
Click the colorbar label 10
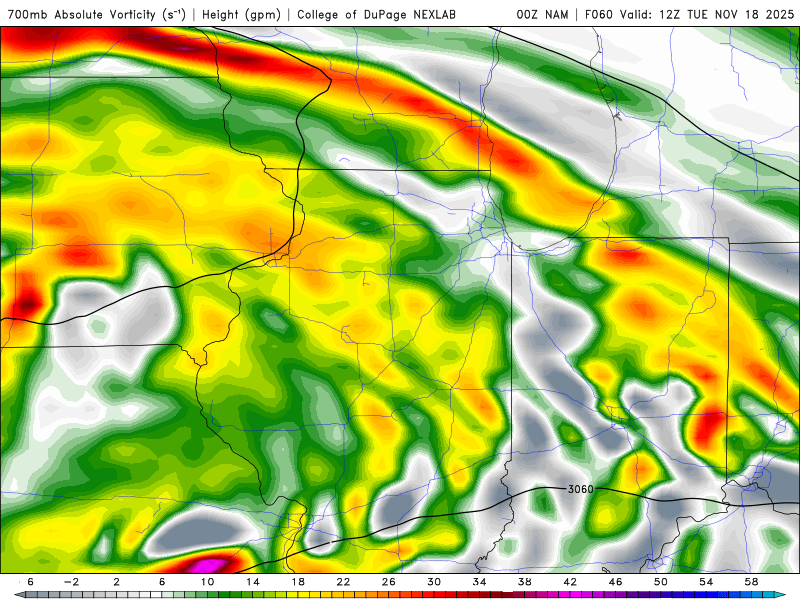207,582
